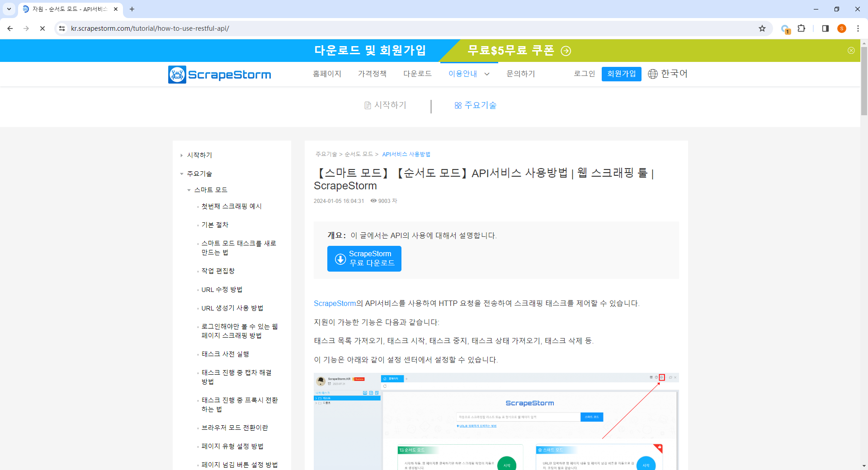The image size is (868, 470).
Task: Go back using the browser back arrow
Action: point(10,28)
